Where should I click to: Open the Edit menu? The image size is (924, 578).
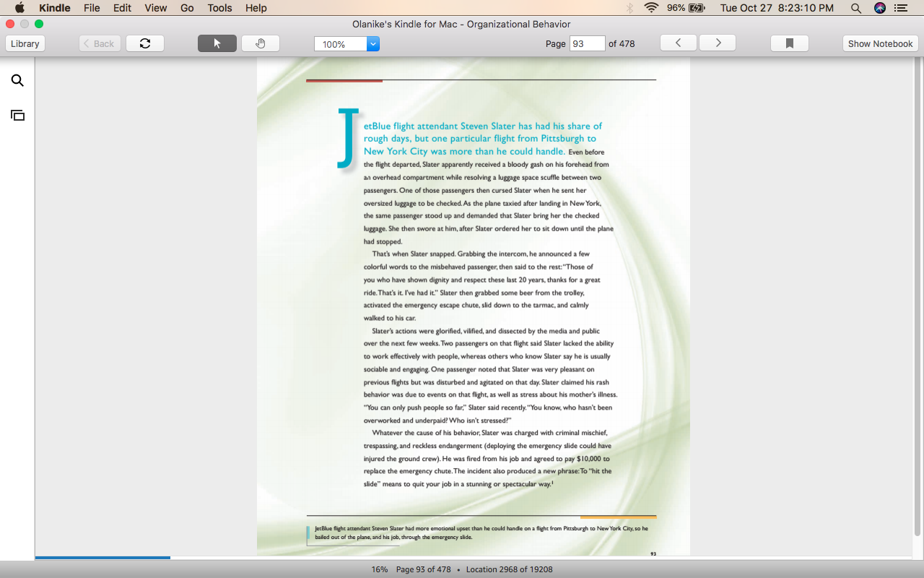coord(122,8)
